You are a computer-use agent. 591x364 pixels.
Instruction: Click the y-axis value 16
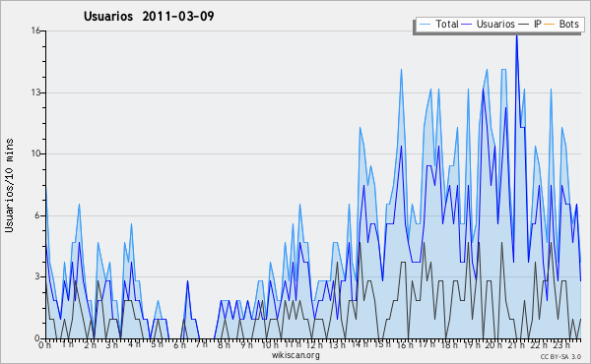click(35, 30)
